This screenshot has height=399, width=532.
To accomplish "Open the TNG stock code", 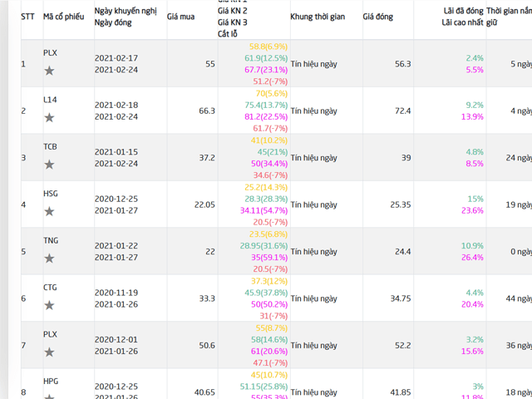I will (x=51, y=240).
